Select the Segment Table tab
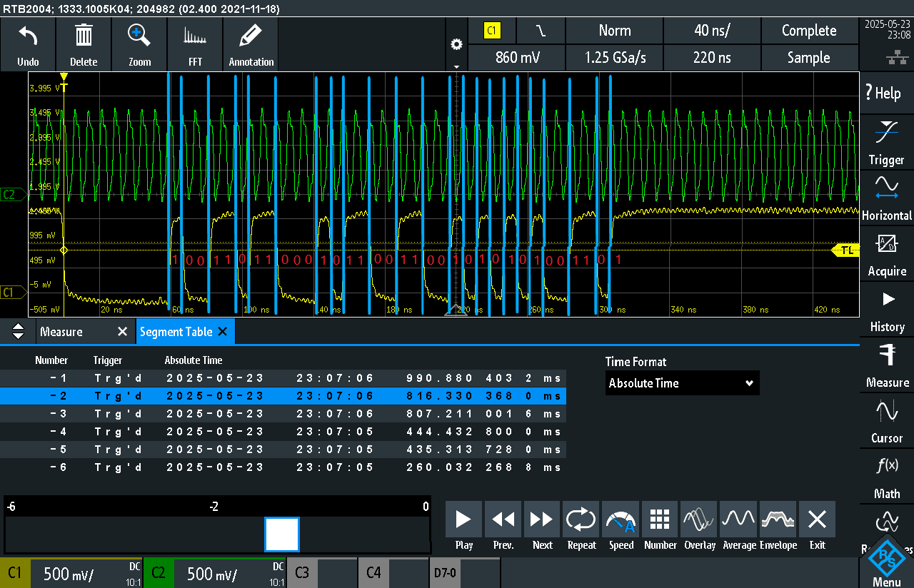The image size is (914, 588). coord(176,332)
